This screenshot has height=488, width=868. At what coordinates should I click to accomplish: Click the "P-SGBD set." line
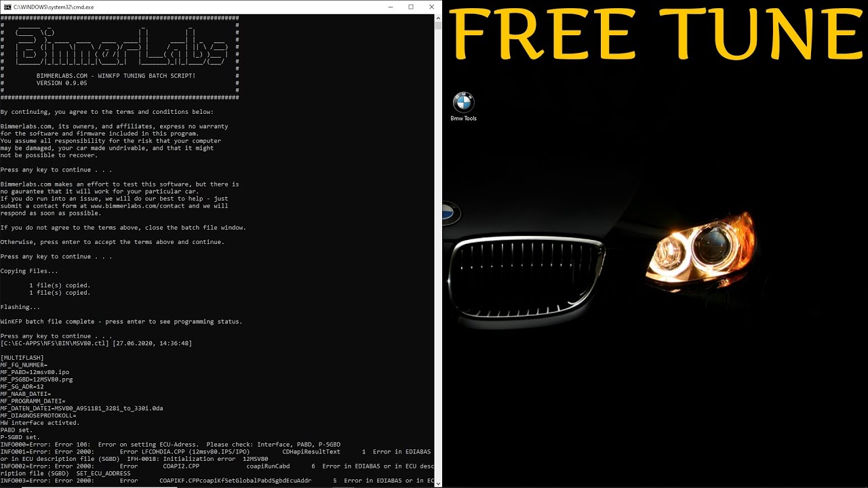(20, 437)
